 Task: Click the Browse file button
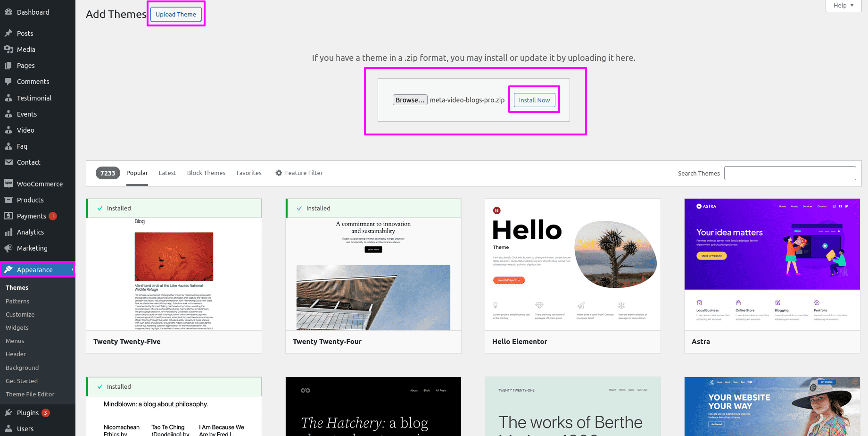click(x=410, y=100)
